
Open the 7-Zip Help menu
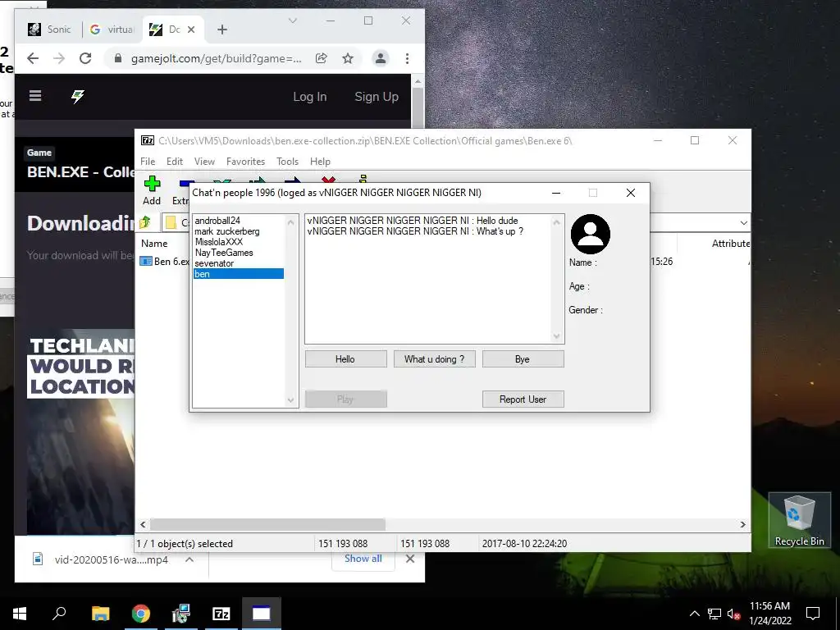(x=321, y=162)
